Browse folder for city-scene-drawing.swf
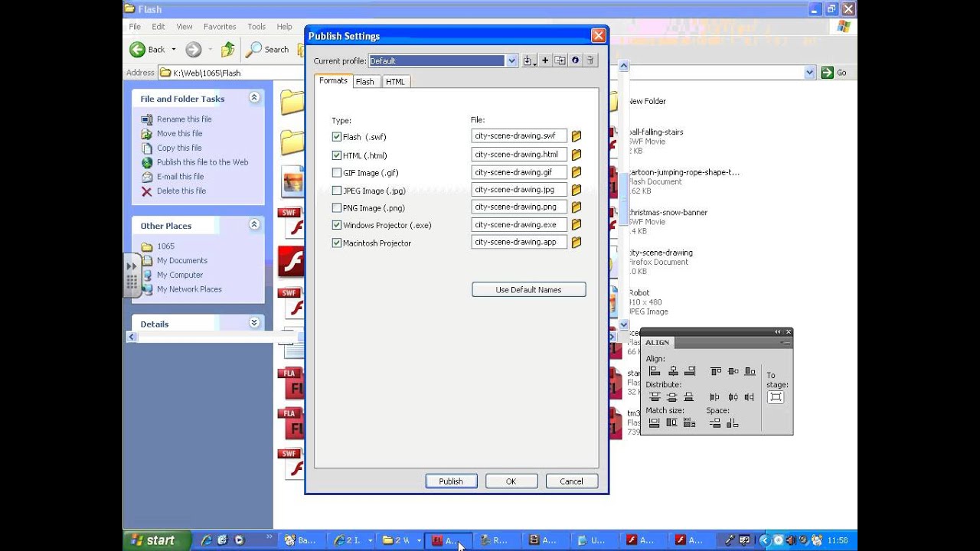The image size is (980, 551). tap(577, 136)
